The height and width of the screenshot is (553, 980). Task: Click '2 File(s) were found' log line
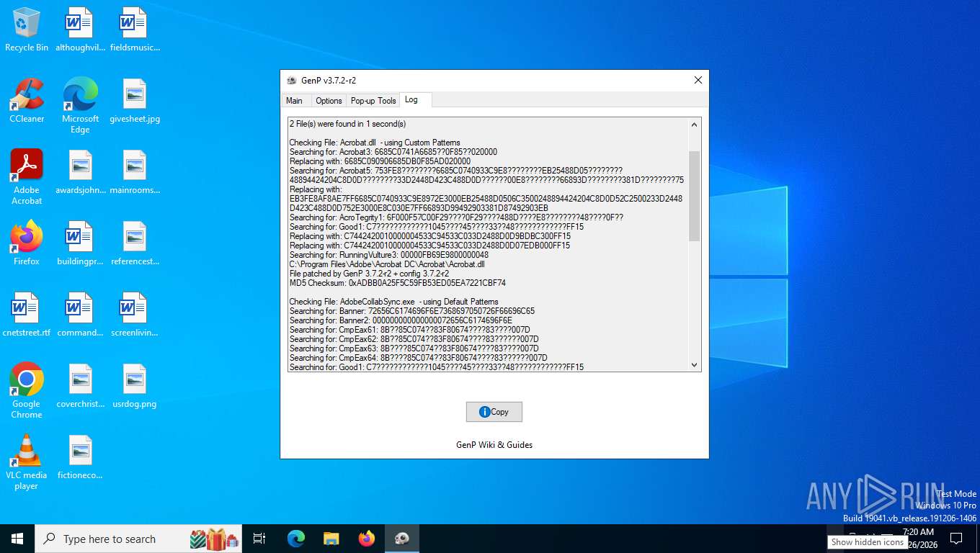coord(348,124)
